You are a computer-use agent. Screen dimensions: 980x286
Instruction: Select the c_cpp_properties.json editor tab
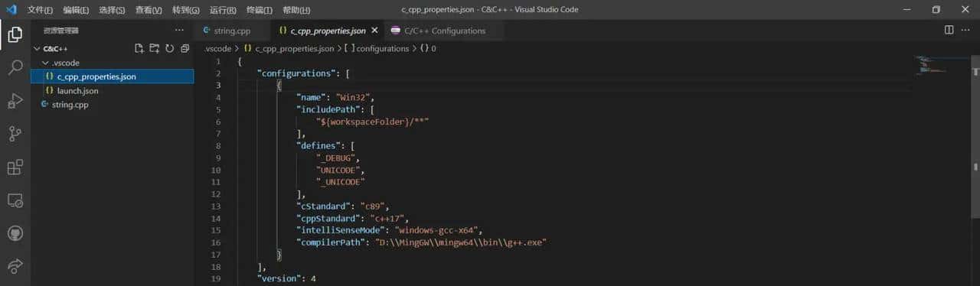(x=328, y=31)
